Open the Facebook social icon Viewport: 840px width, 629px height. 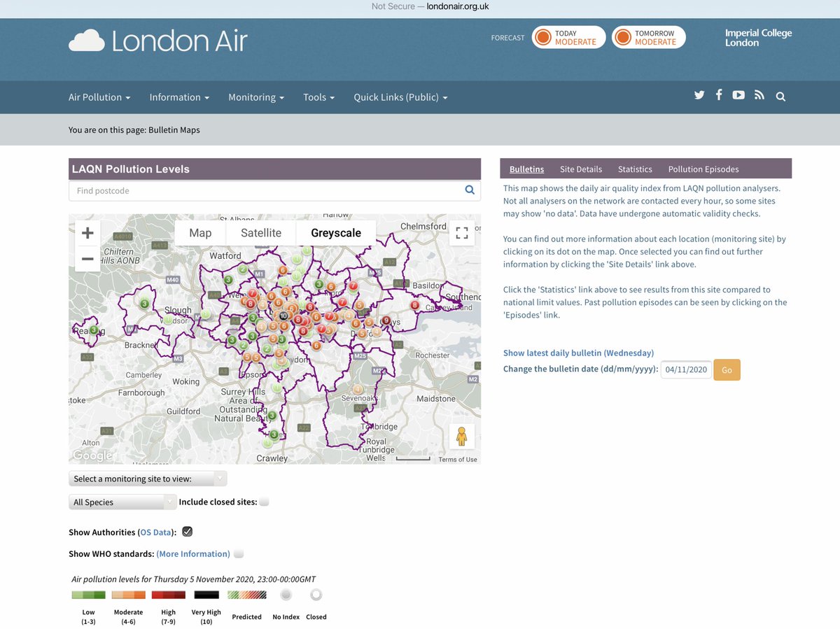point(719,95)
